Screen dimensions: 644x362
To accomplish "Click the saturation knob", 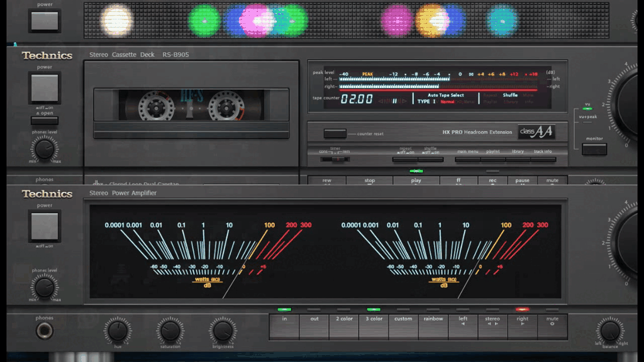I will tap(170, 331).
